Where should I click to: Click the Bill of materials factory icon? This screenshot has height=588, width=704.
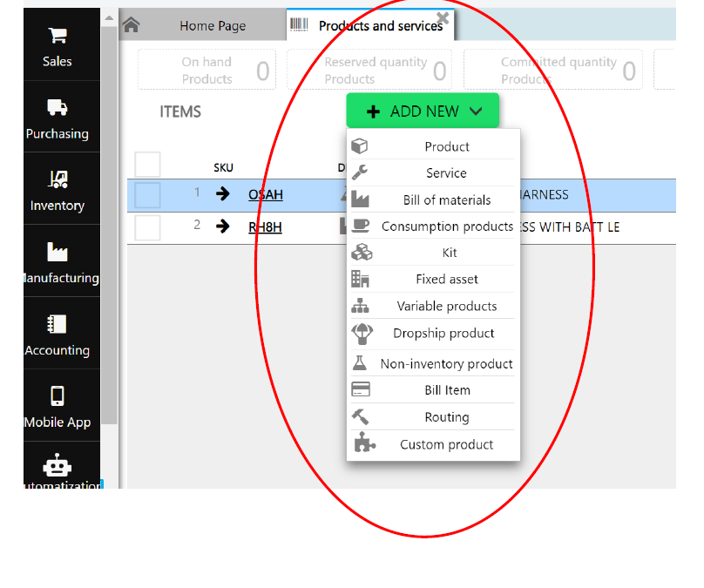pyautogui.click(x=360, y=199)
